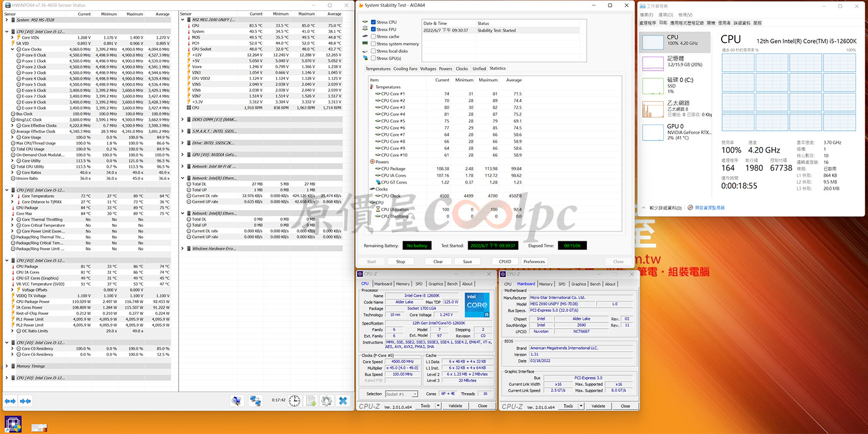Enable Stress cache checkbox
Screen dimensions: 868x434
click(373, 36)
